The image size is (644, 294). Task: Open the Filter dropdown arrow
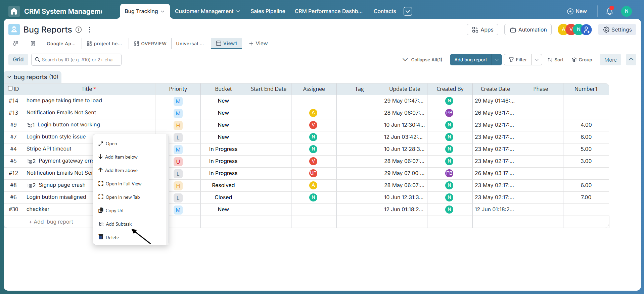(x=537, y=60)
